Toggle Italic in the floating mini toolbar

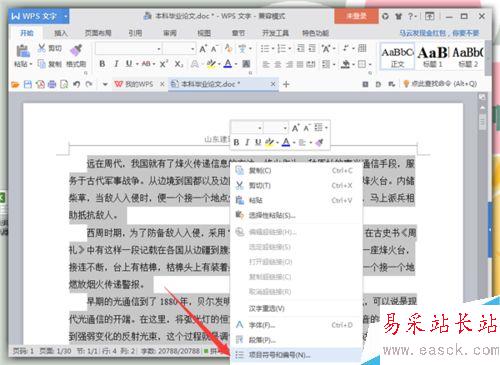pyautogui.click(x=247, y=142)
